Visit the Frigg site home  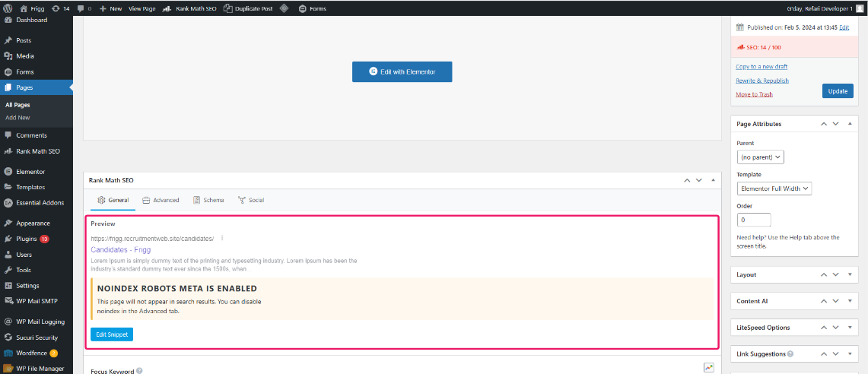coord(32,8)
